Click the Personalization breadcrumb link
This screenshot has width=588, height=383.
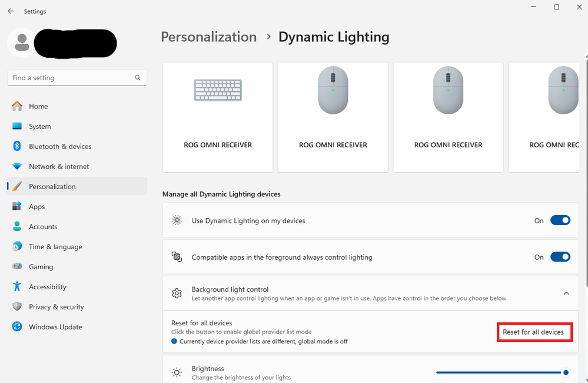[x=208, y=37]
